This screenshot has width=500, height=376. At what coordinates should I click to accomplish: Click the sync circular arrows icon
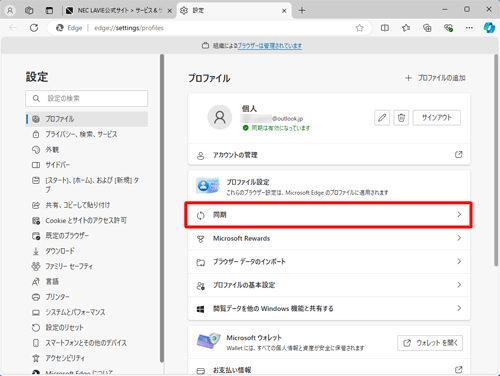point(200,216)
